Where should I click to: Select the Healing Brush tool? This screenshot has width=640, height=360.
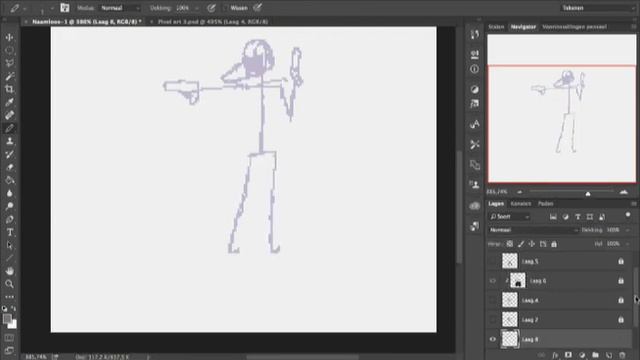[9, 115]
